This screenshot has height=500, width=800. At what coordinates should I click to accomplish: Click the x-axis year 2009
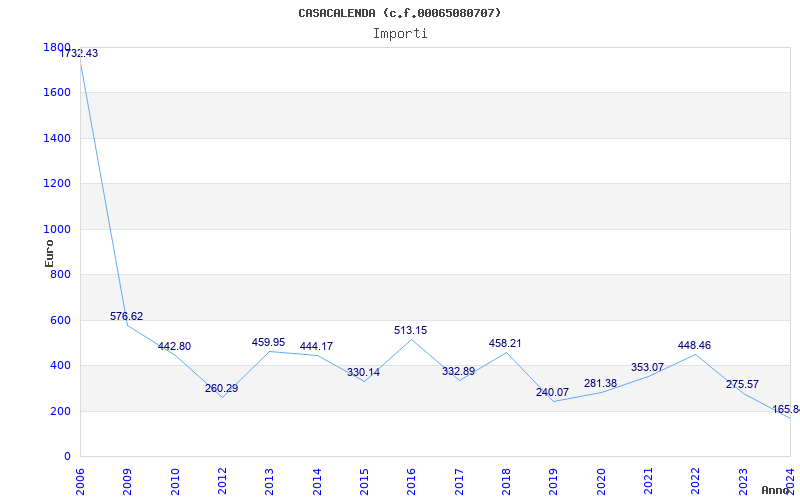pyautogui.click(x=128, y=482)
